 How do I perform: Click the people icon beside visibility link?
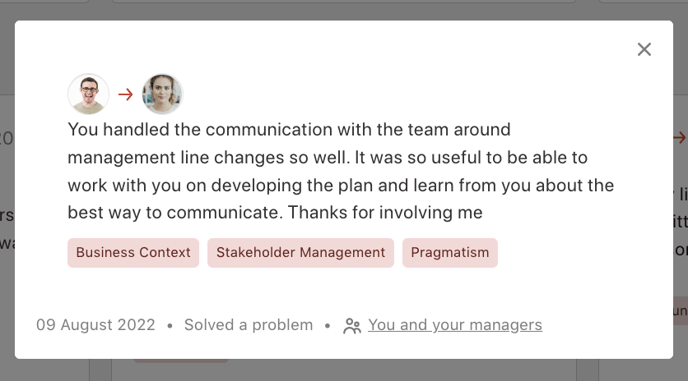tap(352, 326)
